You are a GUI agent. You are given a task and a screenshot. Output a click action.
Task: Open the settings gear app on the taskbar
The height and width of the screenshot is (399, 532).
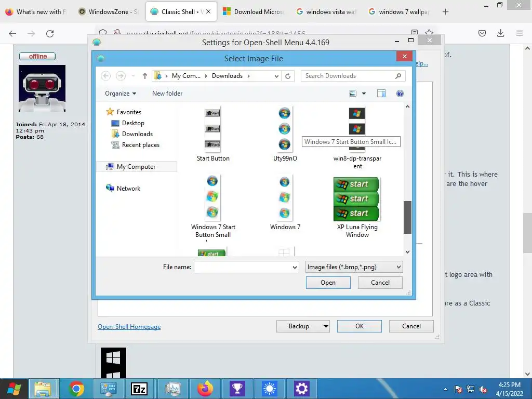pos(301,389)
